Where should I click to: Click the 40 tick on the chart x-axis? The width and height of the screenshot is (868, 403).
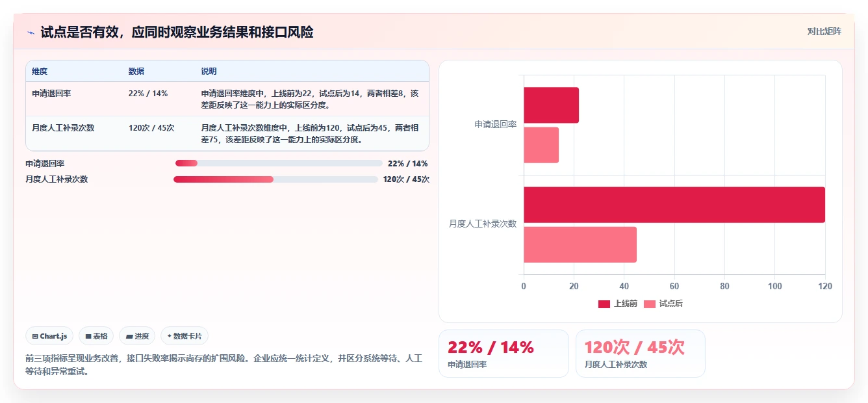624,287
